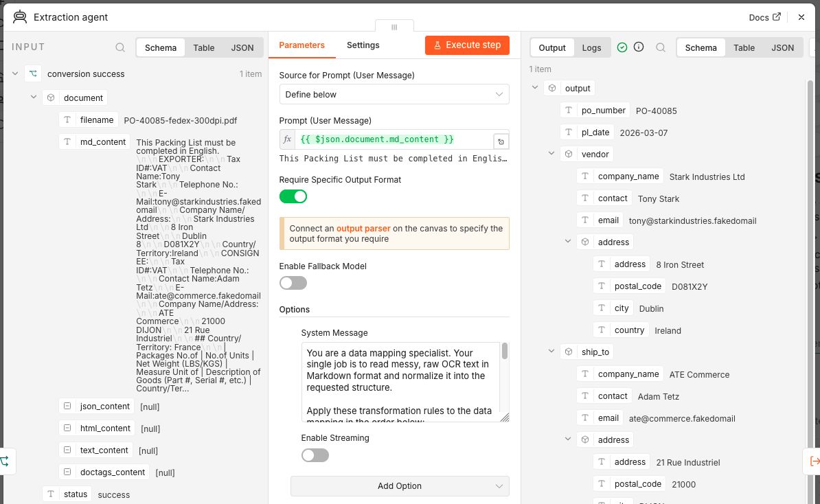The width and height of the screenshot is (820, 504).
Task: Click the conversion success branch icon
Action: point(33,73)
